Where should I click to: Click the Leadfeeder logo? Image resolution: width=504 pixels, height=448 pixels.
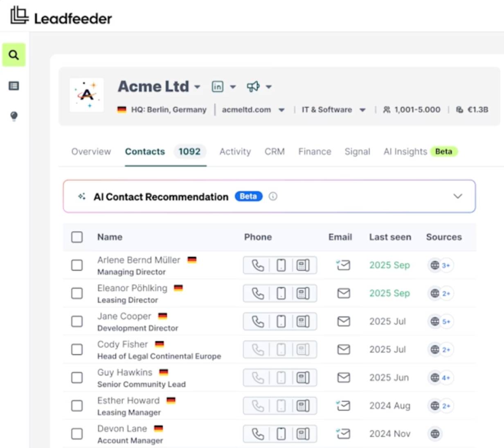click(61, 16)
